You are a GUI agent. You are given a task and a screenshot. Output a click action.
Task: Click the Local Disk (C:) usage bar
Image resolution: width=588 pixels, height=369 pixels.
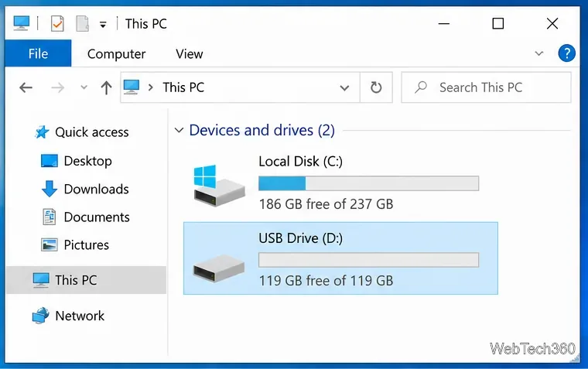[x=368, y=183]
